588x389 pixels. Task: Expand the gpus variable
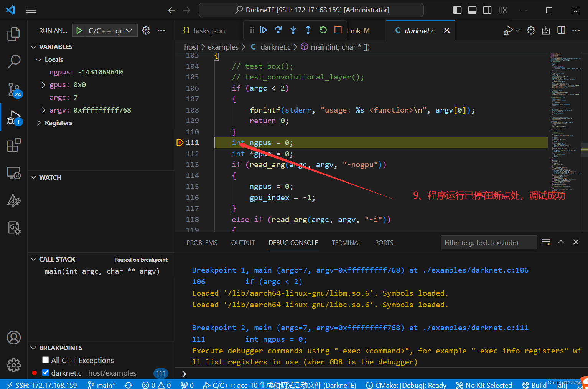43,85
